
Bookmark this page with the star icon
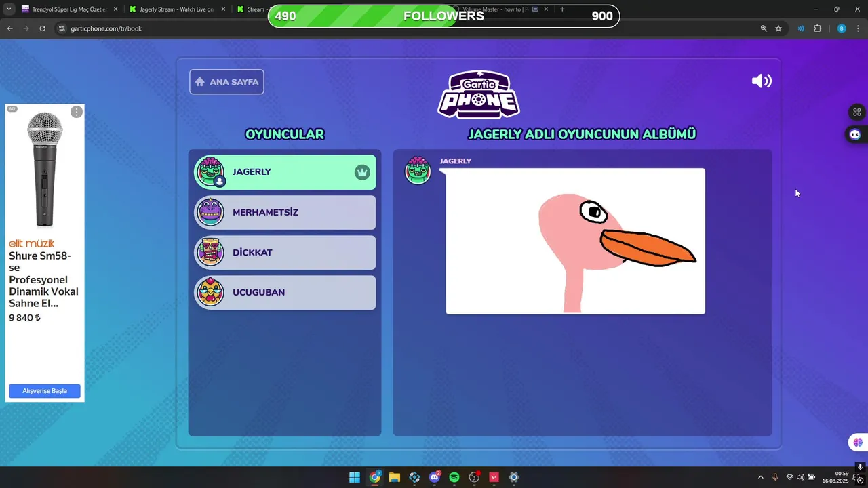coord(778,28)
